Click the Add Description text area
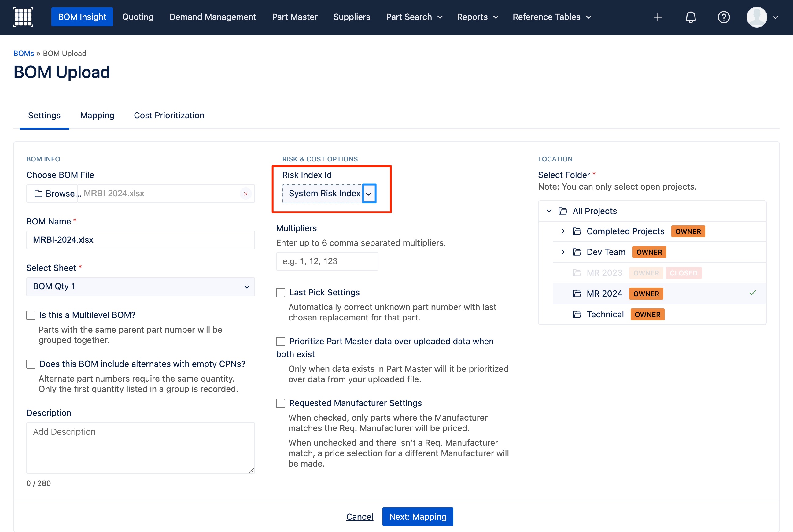This screenshot has height=532, width=793. pos(140,448)
